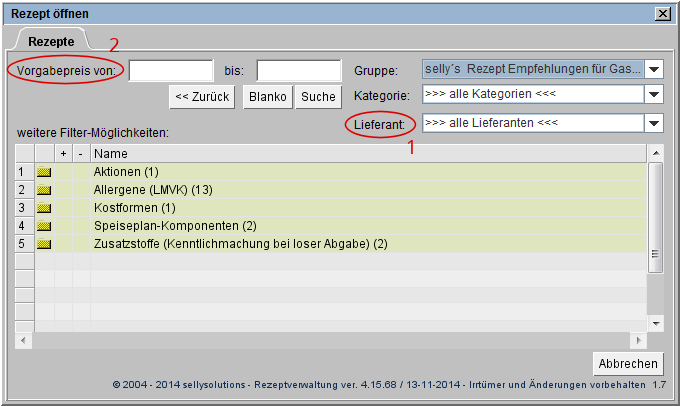680x406 pixels.
Task: Open the Allergene (LMVK) folder icon
Action: click(44, 190)
